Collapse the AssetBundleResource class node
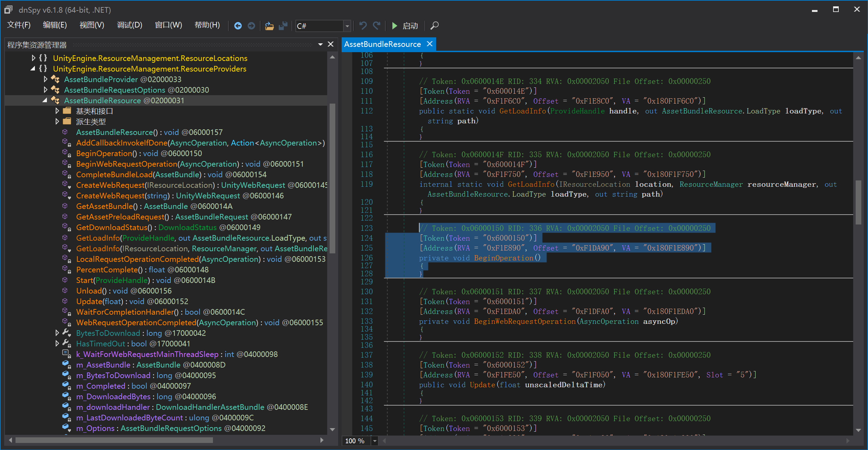This screenshot has height=450, width=868. click(x=45, y=100)
